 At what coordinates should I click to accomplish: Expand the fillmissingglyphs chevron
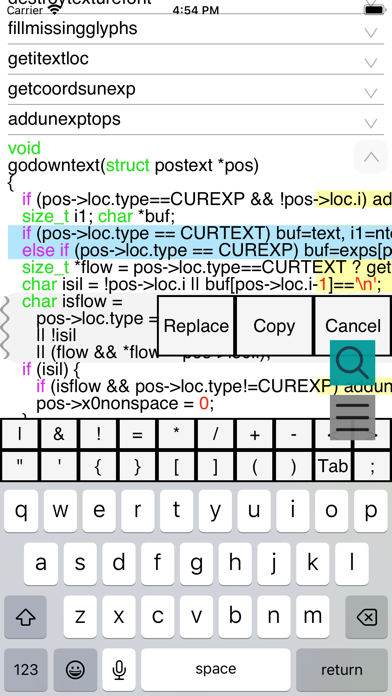point(371,32)
